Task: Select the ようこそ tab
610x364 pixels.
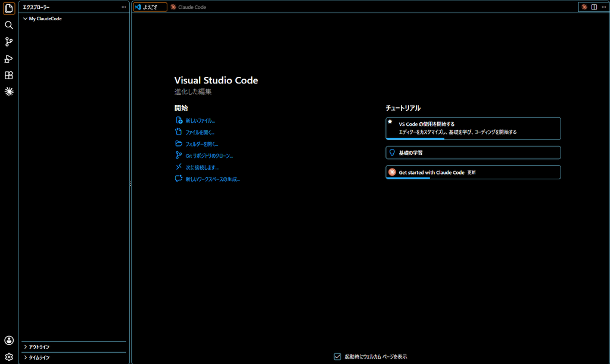Action: 150,7
